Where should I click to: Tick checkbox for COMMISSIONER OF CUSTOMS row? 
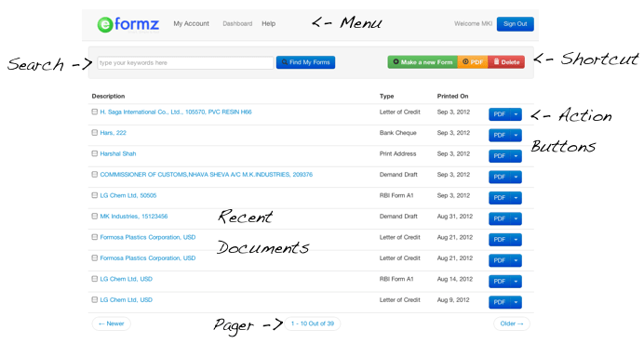(x=95, y=175)
